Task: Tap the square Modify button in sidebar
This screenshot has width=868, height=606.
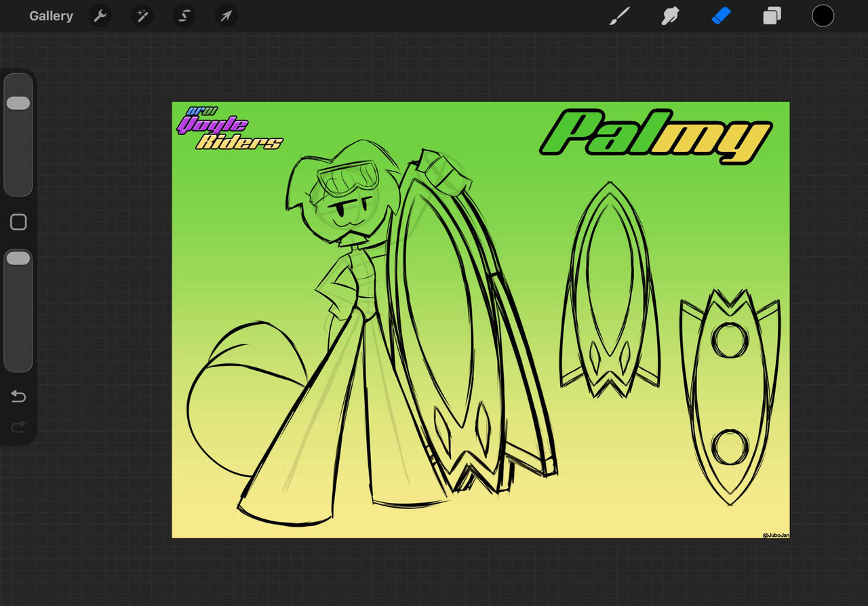Action: pos(18,222)
